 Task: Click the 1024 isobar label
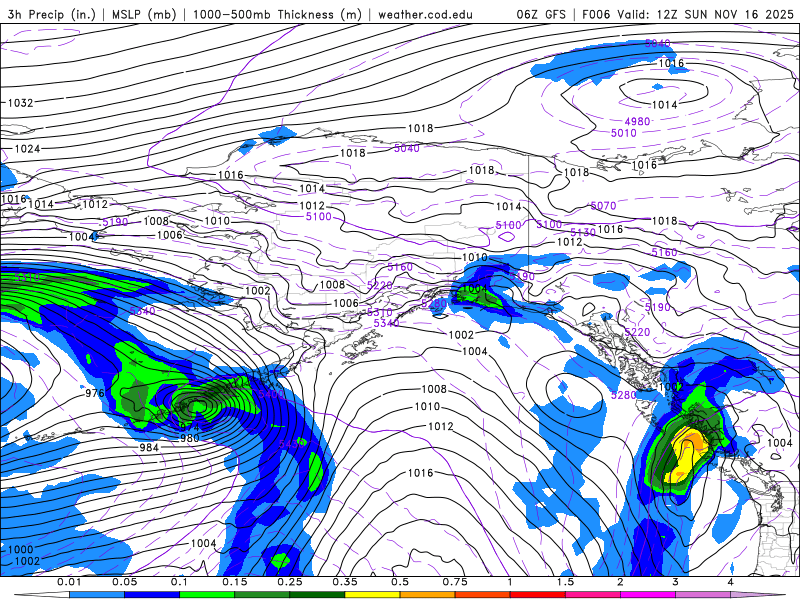(27, 148)
